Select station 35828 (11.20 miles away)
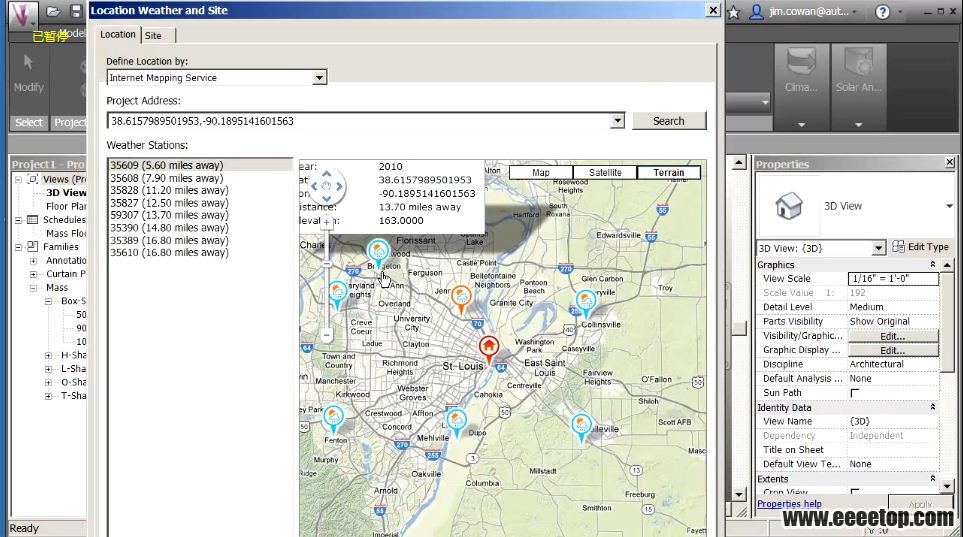This screenshot has height=537, width=963. coord(200,190)
